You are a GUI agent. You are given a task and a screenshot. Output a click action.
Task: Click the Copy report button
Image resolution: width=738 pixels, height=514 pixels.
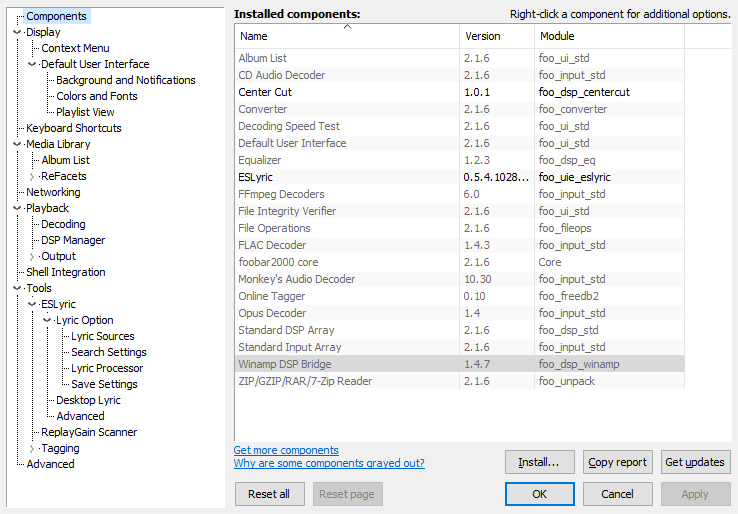click(617, 462)
